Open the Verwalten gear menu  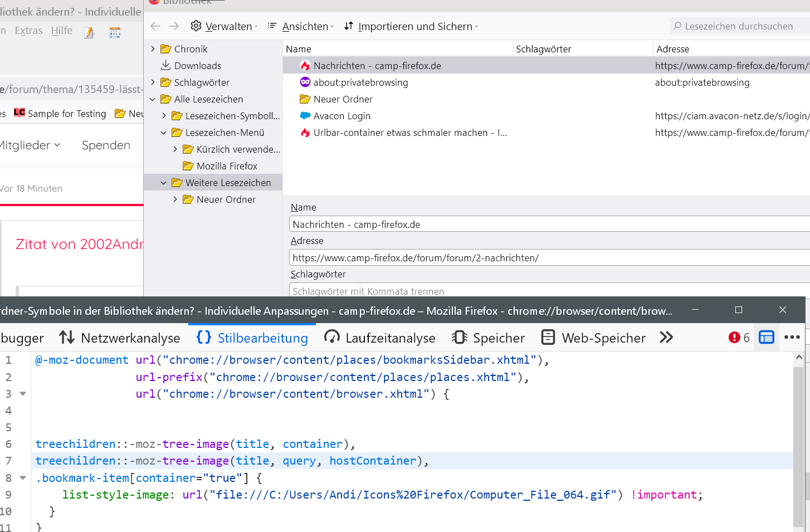point(224,26)
